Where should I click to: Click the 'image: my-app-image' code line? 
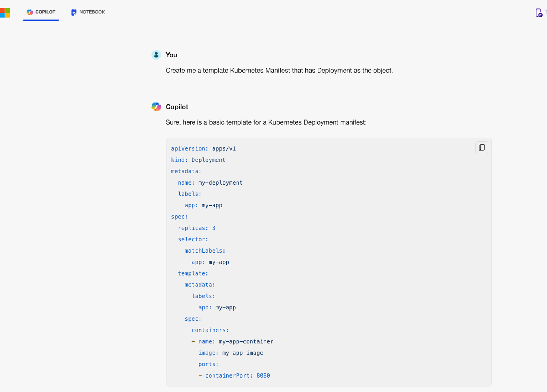click(231, 353)
